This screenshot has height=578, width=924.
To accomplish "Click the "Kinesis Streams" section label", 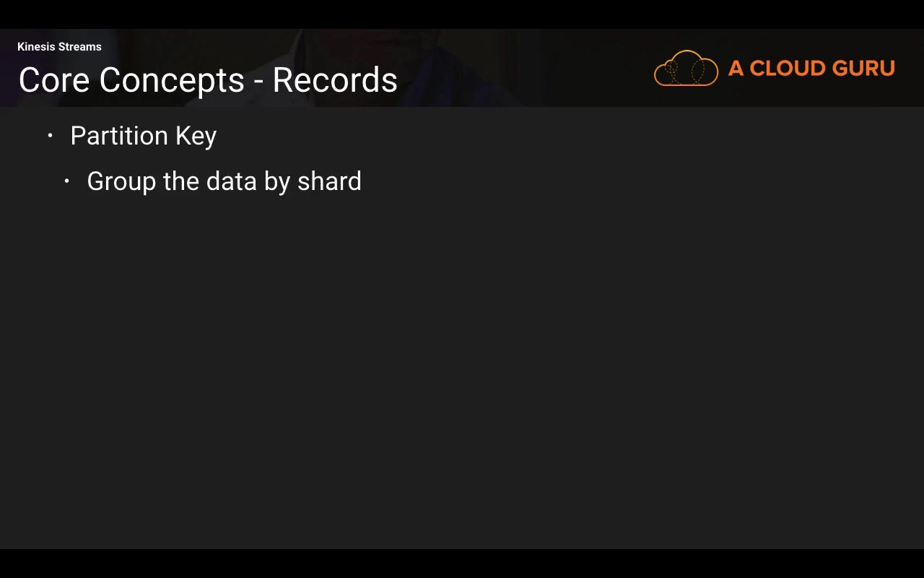I will [x=59, y=47].
